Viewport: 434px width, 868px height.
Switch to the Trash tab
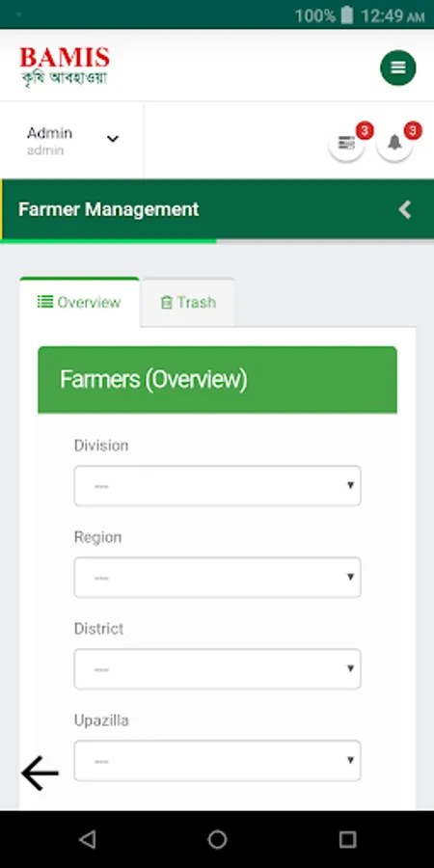point(188,302)
